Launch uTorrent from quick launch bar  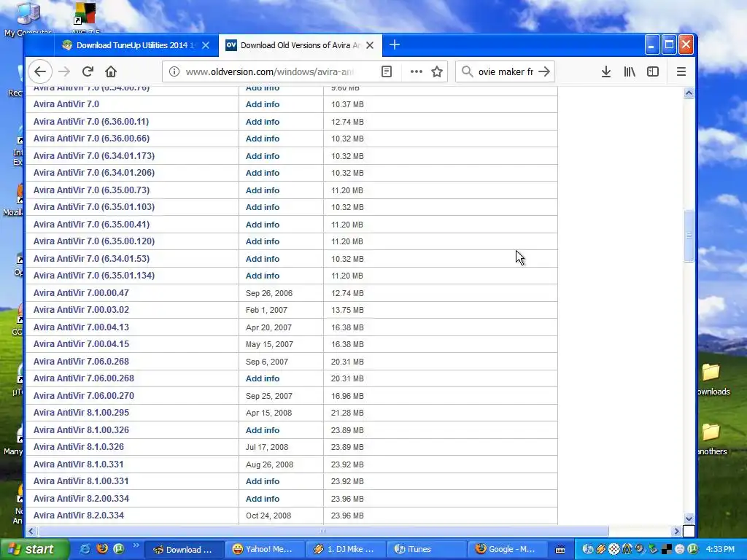pyautogui.click(x=119, y=549)
